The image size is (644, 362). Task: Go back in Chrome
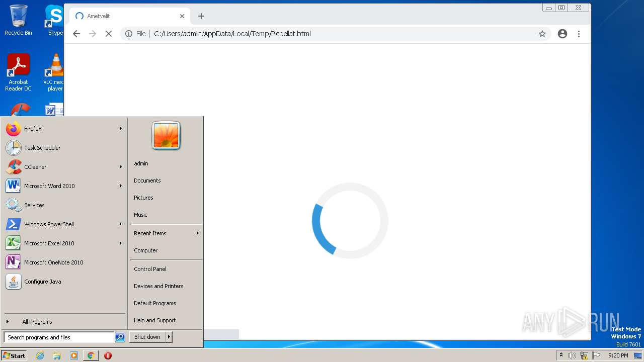(x=76, y=34)
